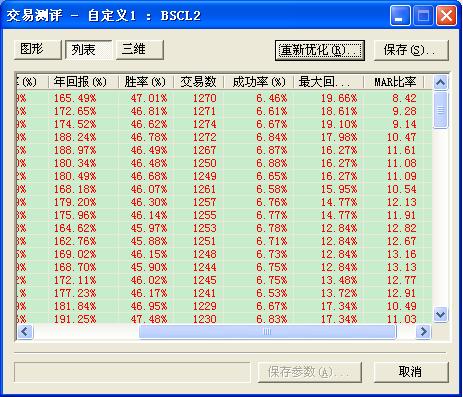Click MAR比率 value 13.16

402,254
